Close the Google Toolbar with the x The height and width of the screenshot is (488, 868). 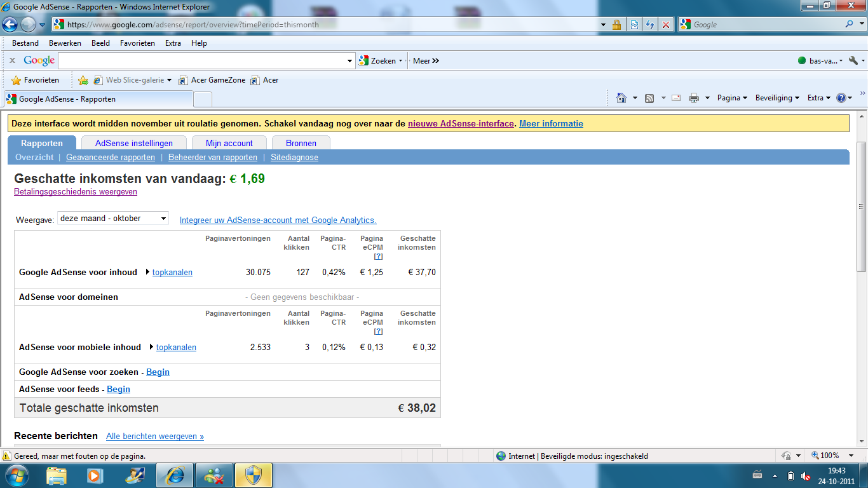click(x=12, y=61)
